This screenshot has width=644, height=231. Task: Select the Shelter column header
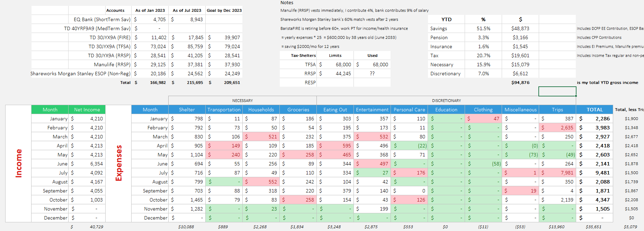coord(187,110)
